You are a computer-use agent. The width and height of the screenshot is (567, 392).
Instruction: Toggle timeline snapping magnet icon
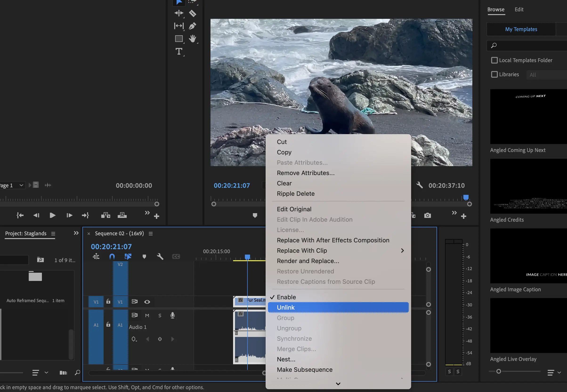[112, 257]
